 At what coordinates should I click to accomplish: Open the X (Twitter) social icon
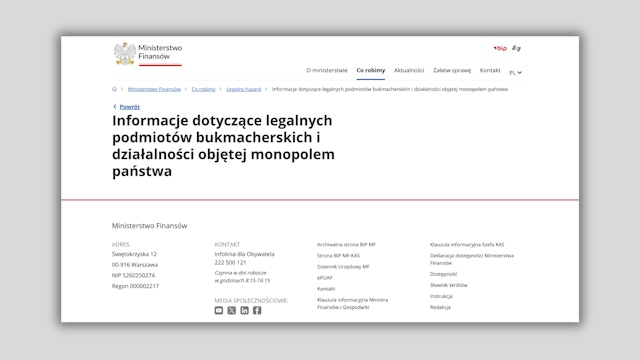tap(231, 310)
